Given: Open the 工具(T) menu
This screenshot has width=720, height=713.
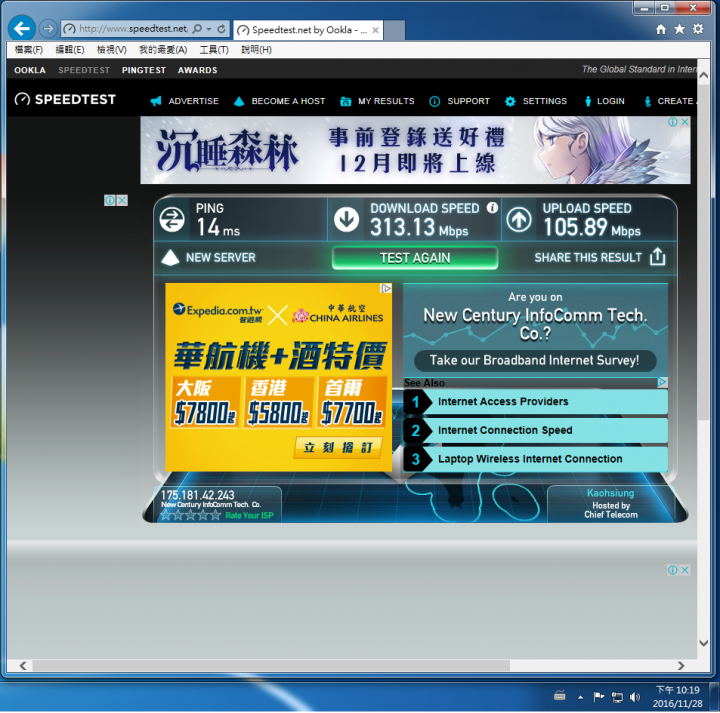Looking at the screenshot, I should 214,50.
